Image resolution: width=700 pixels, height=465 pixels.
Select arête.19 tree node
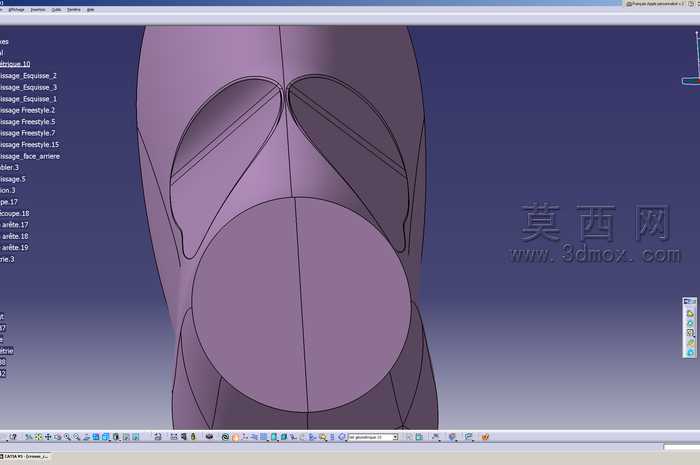pos(14,248)
